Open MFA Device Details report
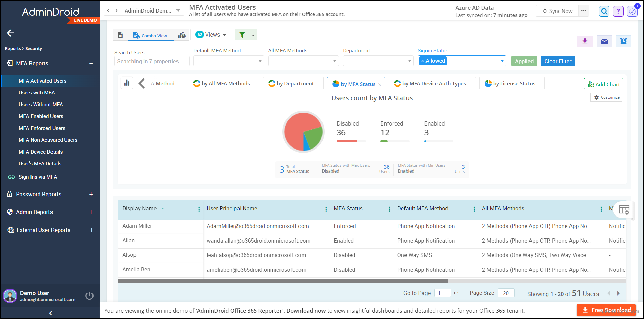The height and width of the screenshot is (319, 644). coord(41,152)
